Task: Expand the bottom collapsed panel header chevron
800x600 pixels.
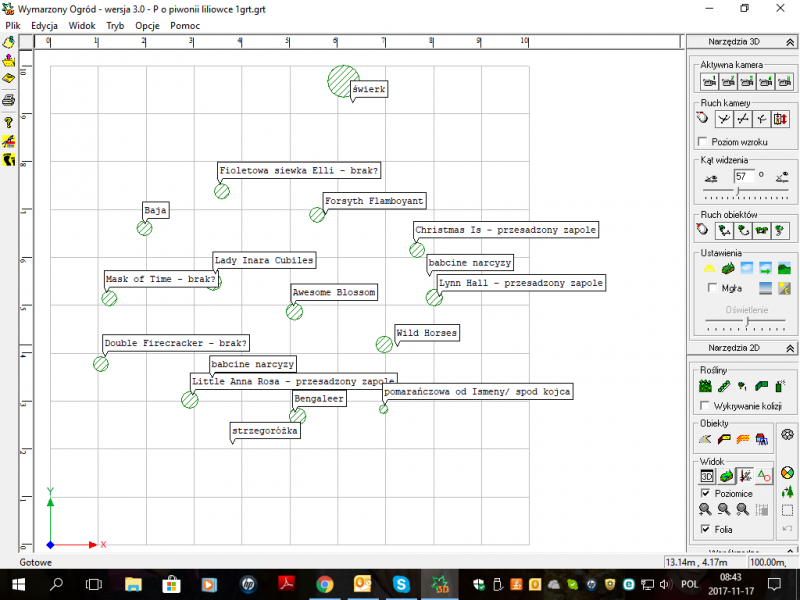Action: pos(789,551)
